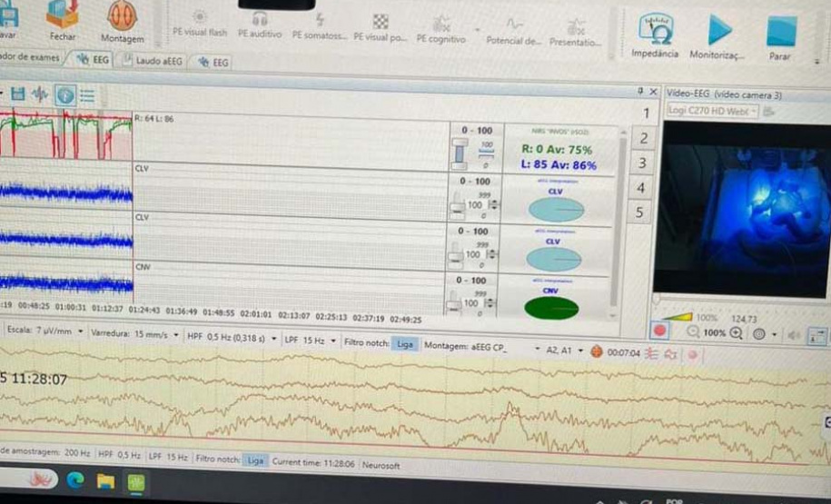Choose camera in Logi C270 HD Webcam dropdown

712,111
